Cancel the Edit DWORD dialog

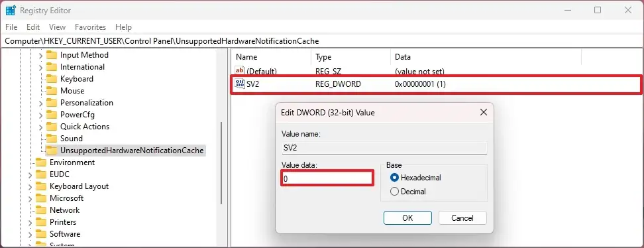coord(462,218)
